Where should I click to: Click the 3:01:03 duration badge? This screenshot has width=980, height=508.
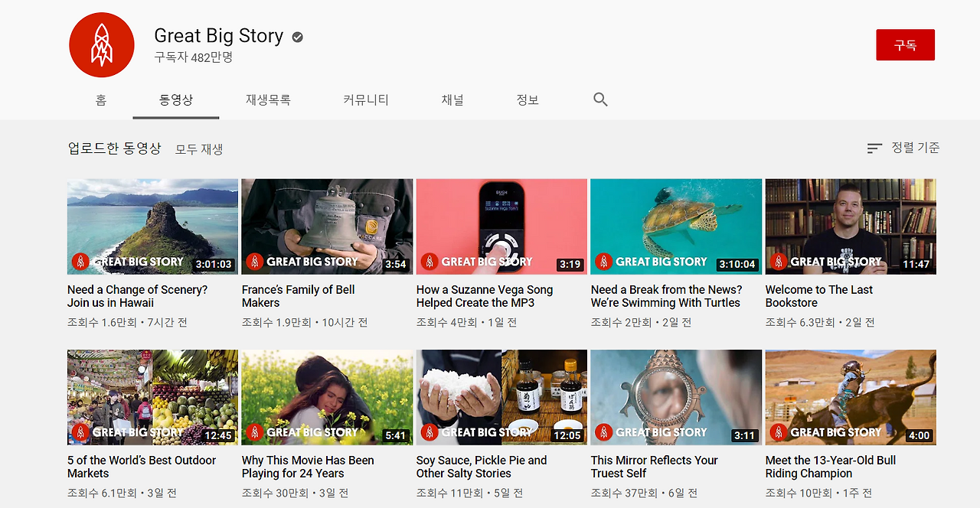(214, 265)
